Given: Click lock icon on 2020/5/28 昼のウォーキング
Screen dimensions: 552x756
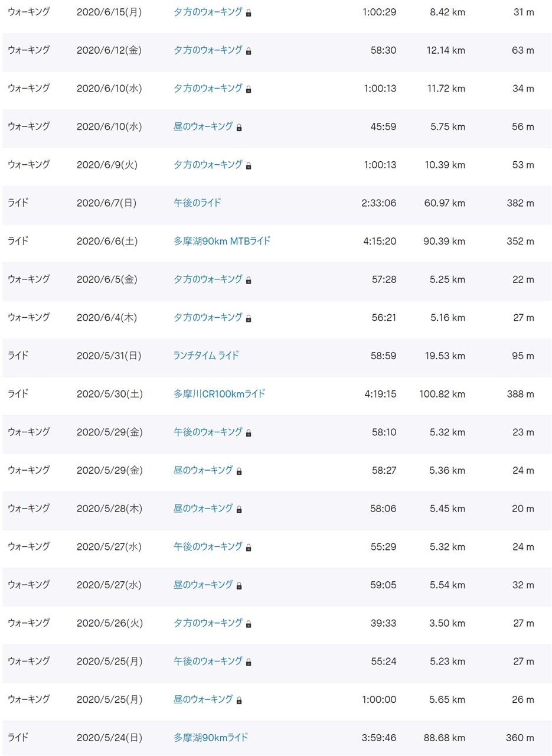Looking at the screenshot, I should click(239, 509).
